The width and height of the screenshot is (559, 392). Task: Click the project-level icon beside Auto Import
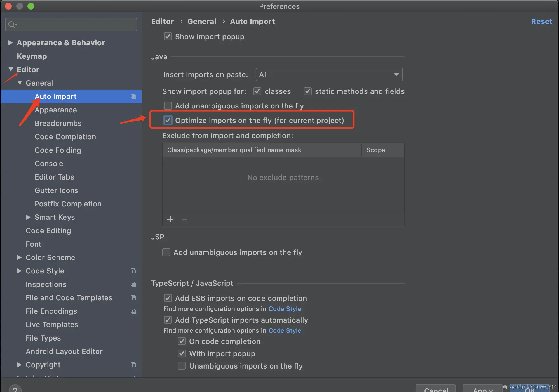pyautogui.click(x=133, y=96)
